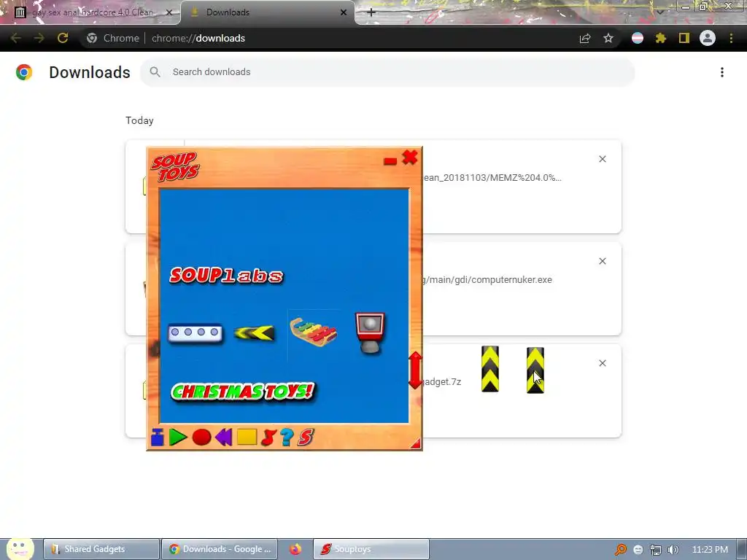
Task: Click the computernuker.exe source link
Action: pyautogui.click(x=487, y=279)
